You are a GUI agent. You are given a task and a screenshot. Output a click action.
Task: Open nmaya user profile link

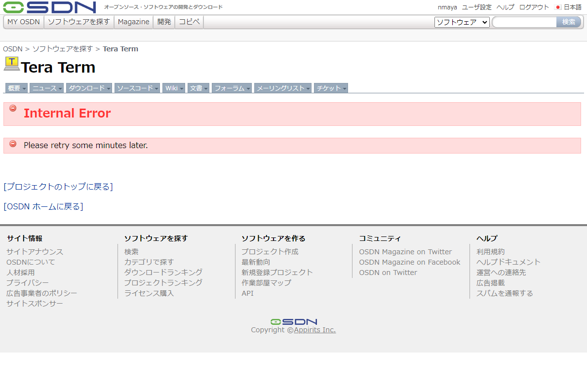pyautogui.click(x=447, y=7)
